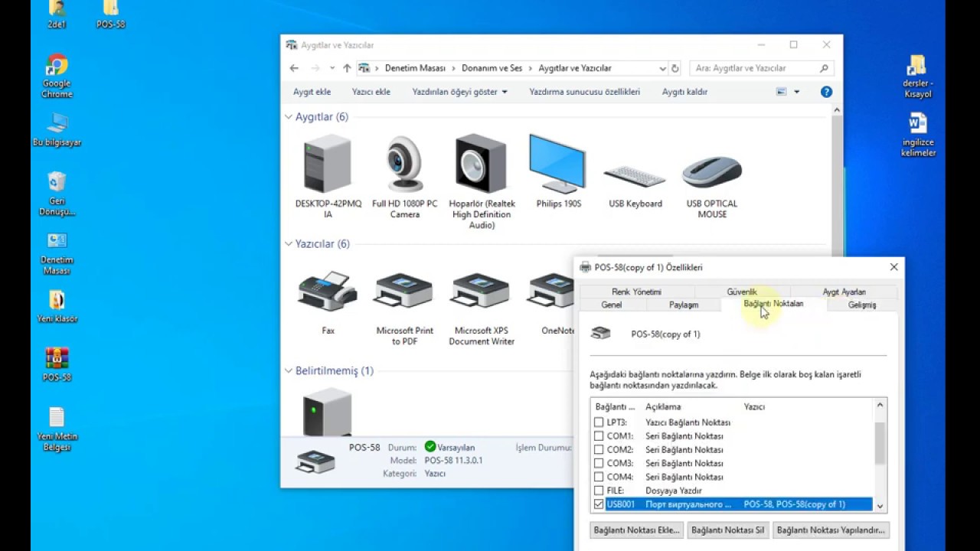980x551 pixels.
Task: Select the POS-58 WinRAR archive on desktop
Action: (57, 364)
